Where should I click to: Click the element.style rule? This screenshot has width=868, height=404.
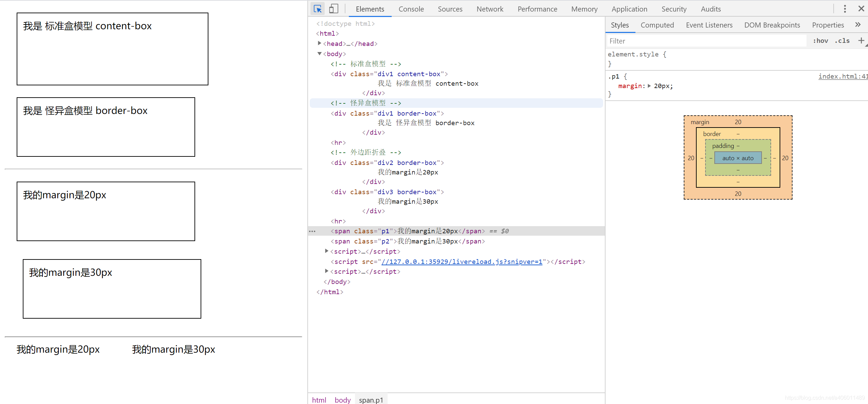(633, 54)
